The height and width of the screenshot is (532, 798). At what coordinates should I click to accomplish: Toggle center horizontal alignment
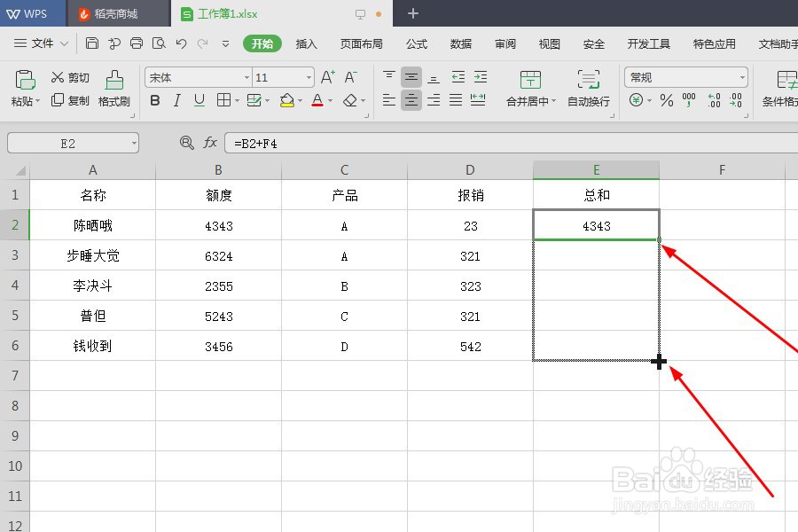click(x=411, y=100)
